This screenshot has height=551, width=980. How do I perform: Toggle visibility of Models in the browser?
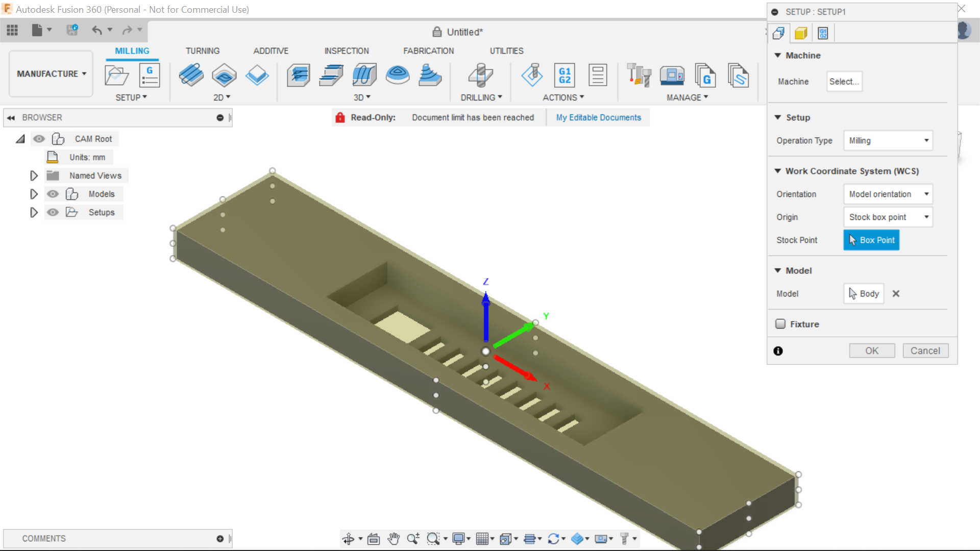pyautogui.click(x=53, y=194)
